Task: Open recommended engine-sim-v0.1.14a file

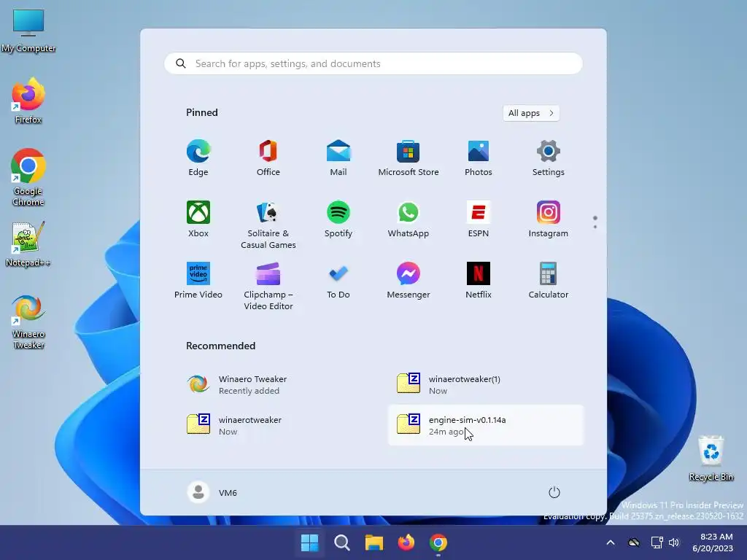Action: click(486, 425)
